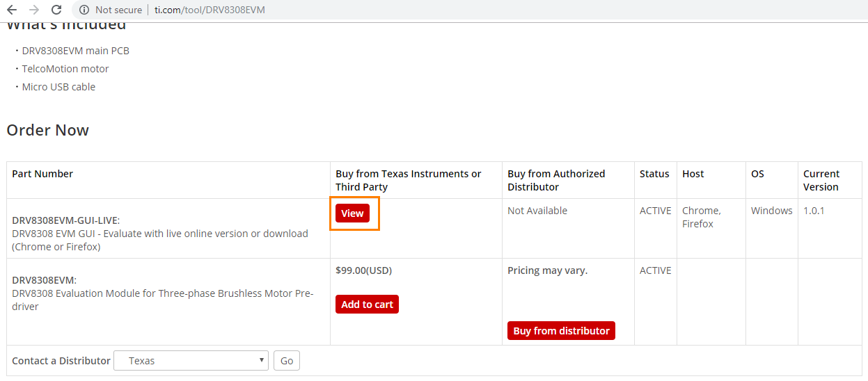Click the Status column header
This screenshot has height=381, width=868.
pyautogui.click(x=654, y=174)
